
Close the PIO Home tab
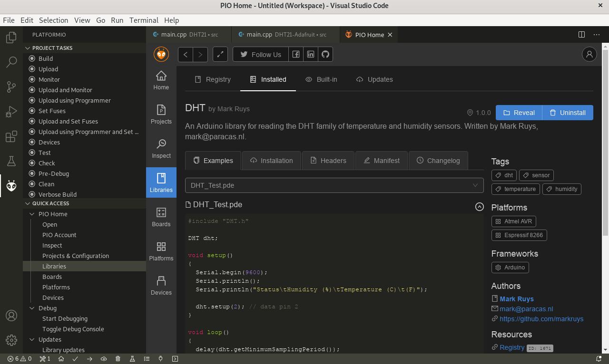[x=390, y=35]
